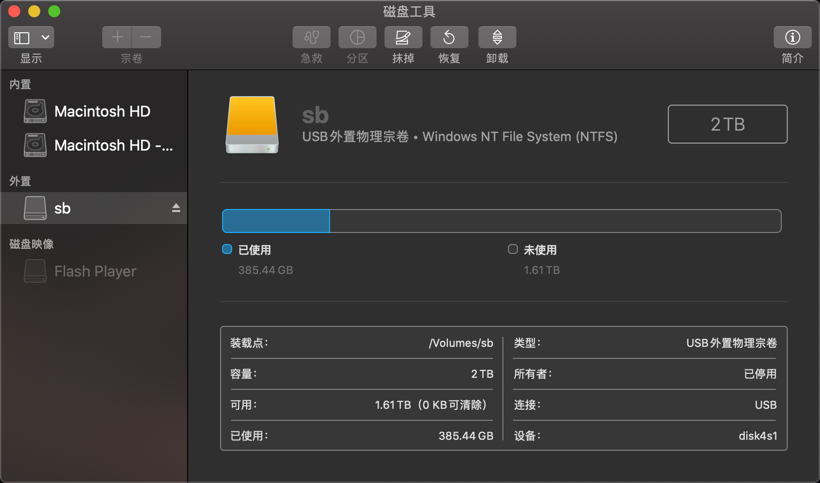The image size is (820, 483).
Task: Click the add volume plus button
Action: click(x=117, y=37)
